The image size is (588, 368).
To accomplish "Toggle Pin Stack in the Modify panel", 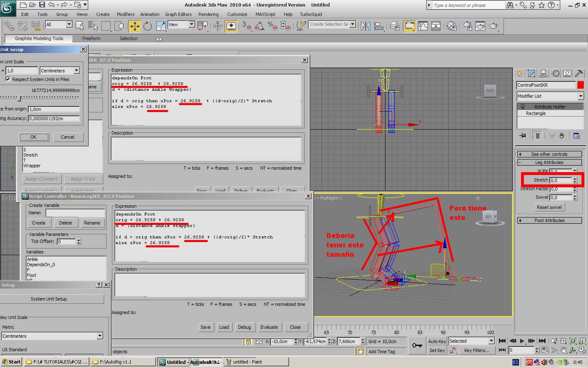I will 523,136.
